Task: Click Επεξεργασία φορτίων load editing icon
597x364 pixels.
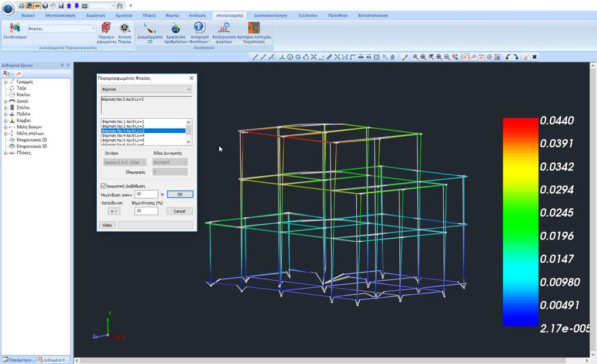Action: (x=224, y=33)
